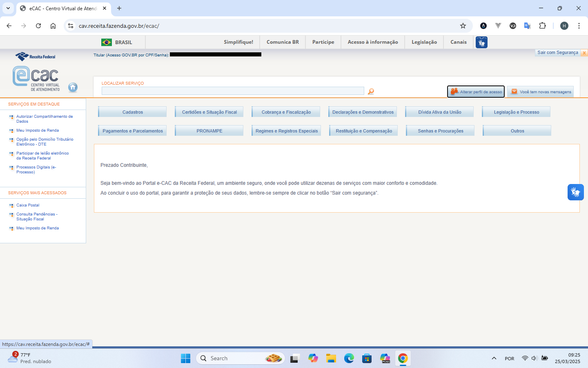588x368 pixels.
Task: Open Você tem novas mensagens button
Action: (541, 92)
